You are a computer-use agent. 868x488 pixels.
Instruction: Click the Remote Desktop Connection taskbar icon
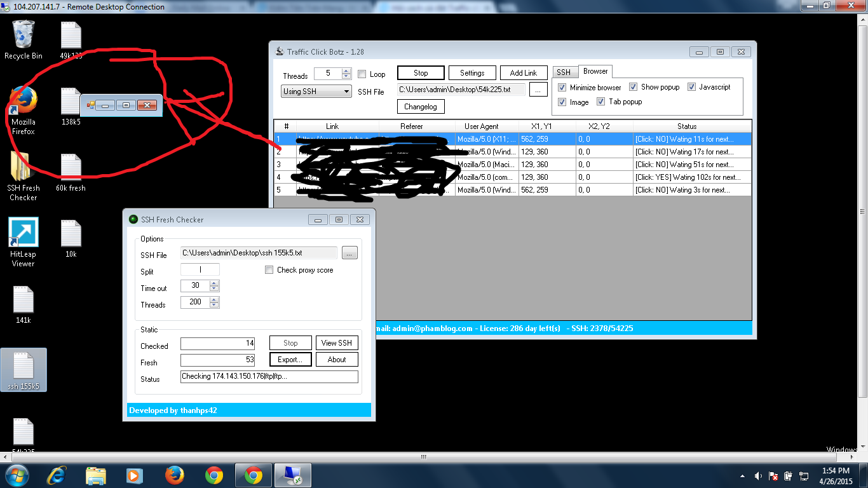pos(292,475)
